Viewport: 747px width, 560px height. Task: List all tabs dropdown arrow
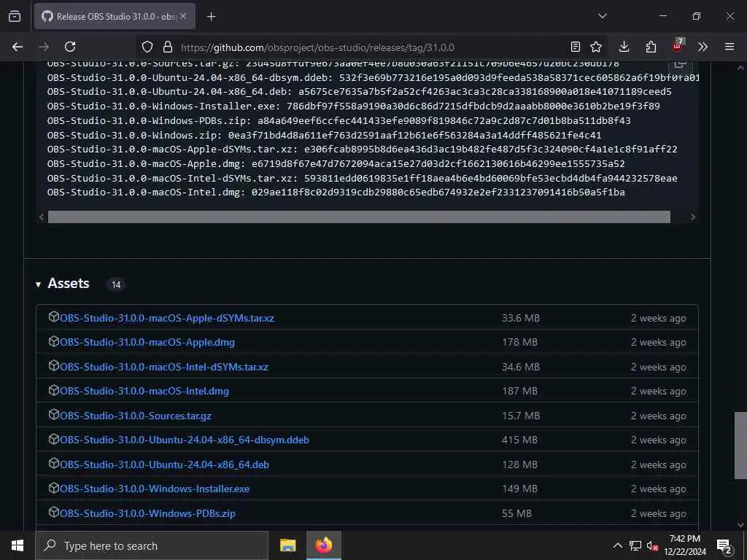pyautogui.click(x=602, y=16)
